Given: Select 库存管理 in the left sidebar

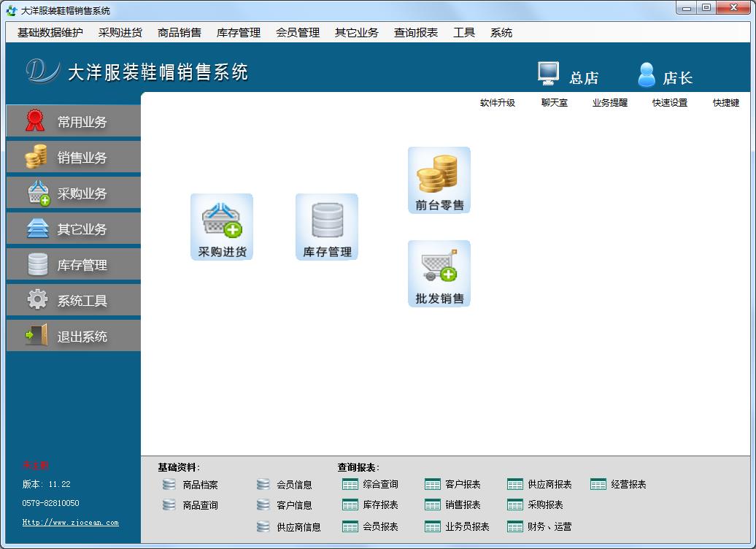Looking at the screenshot, I should click(73, 264).
